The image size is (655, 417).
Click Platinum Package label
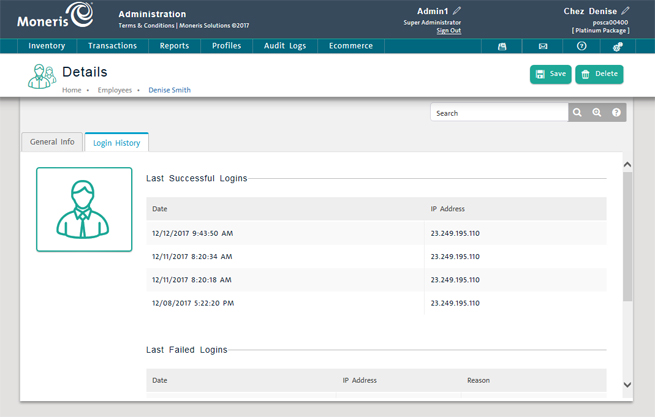click(x=601, y=31)
